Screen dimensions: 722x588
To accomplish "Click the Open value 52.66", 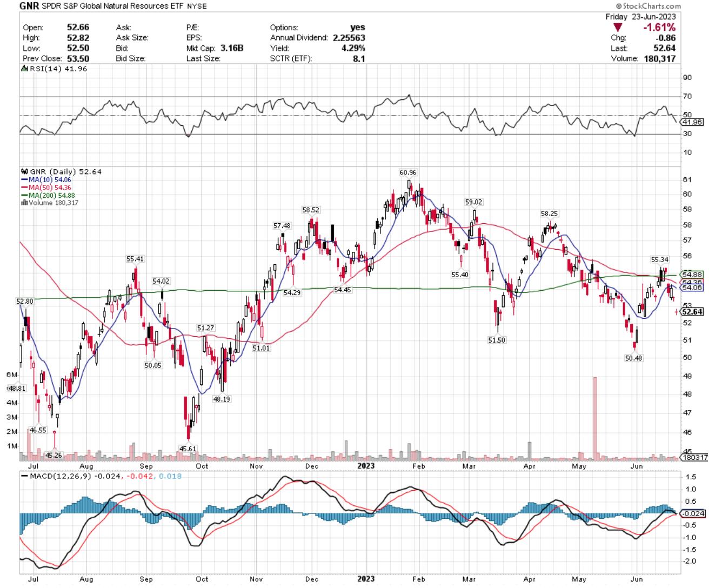I will tap(78, 27).
